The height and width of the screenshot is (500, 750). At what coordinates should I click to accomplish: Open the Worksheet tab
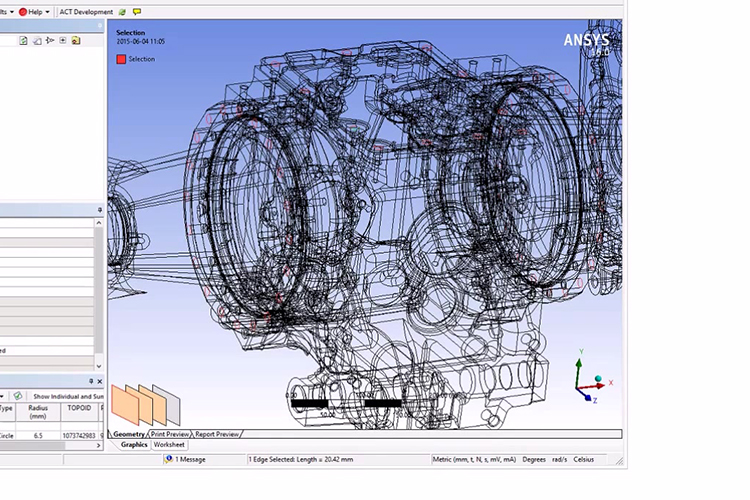169,445
